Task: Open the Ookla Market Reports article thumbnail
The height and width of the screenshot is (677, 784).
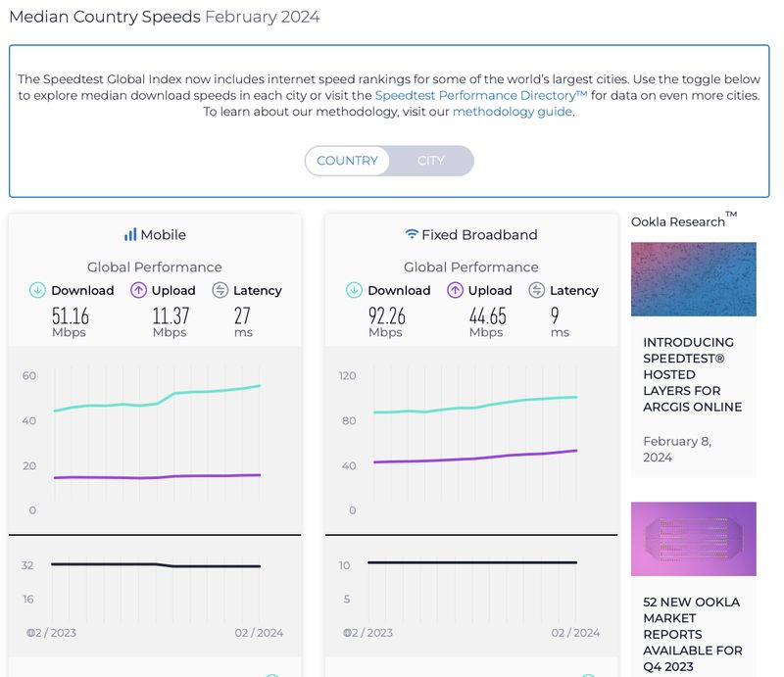Action: coord(694,539)
